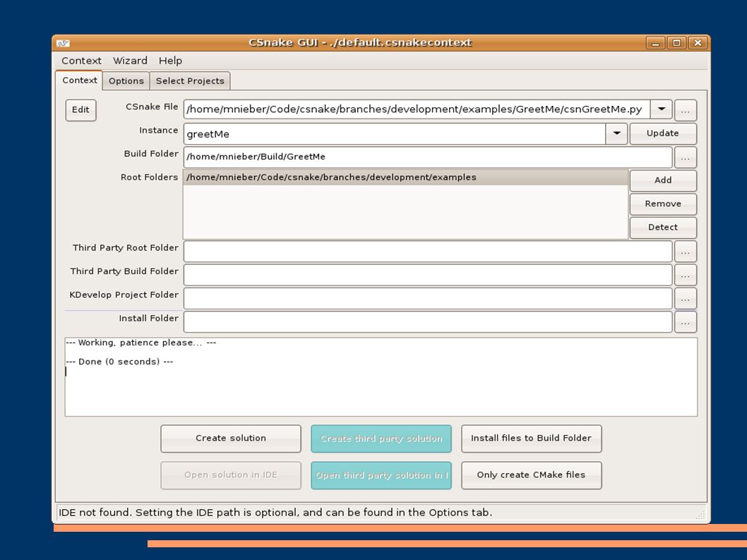Image resolution: width=747 pixels, height=560 pixels.
Task: Click Create third party solution button
Action: (381, 439)
